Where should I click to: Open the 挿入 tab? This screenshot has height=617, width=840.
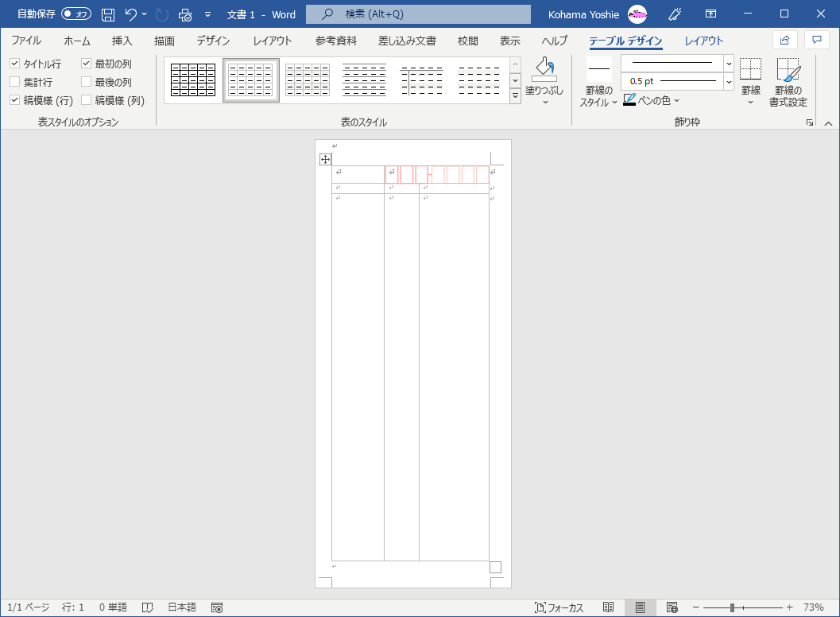[122, 41]
